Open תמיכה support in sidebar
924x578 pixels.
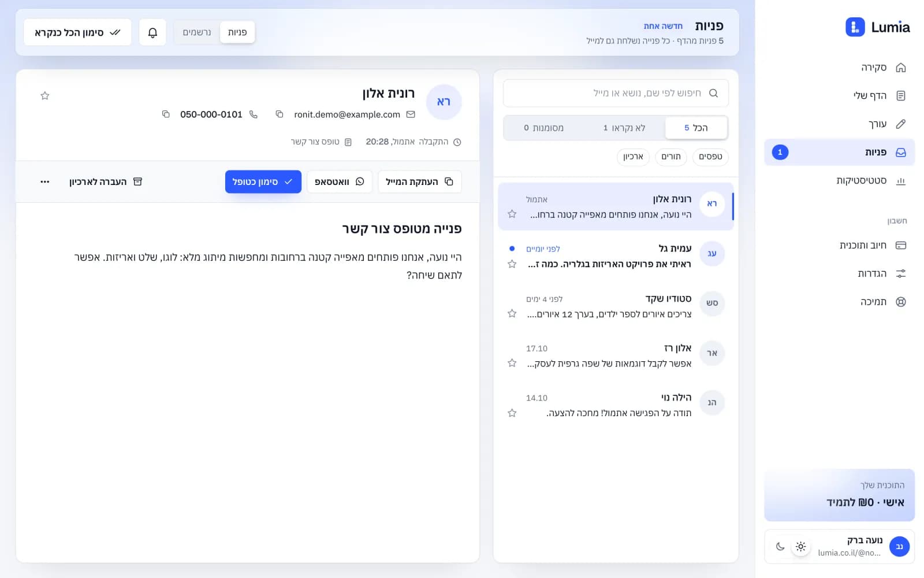[x=839, y=302]
